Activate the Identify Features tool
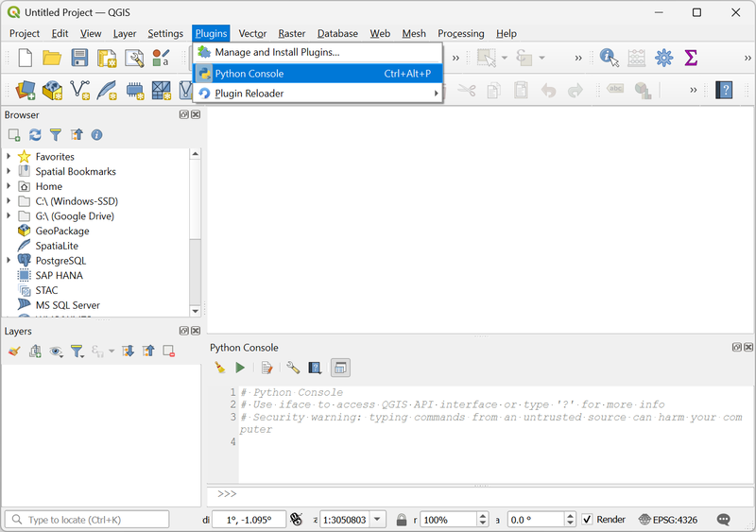756x532 pixels. (x=610, y=58)
